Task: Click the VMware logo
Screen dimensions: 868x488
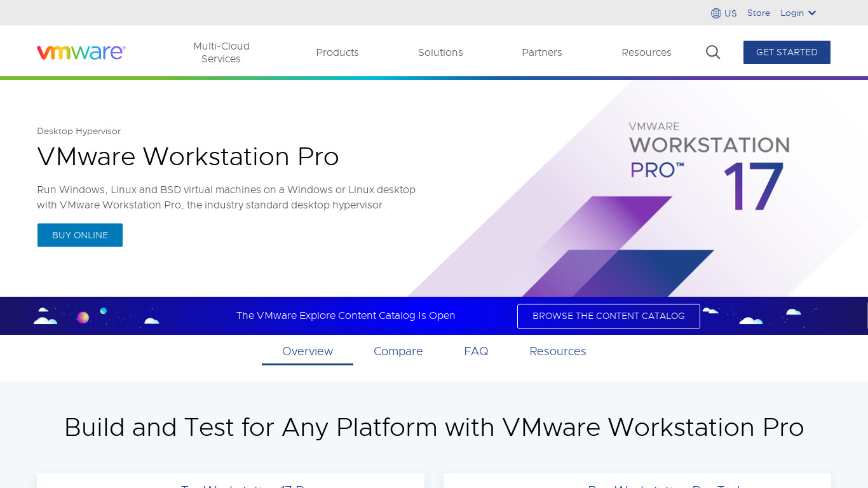Action: coord(81,52)
